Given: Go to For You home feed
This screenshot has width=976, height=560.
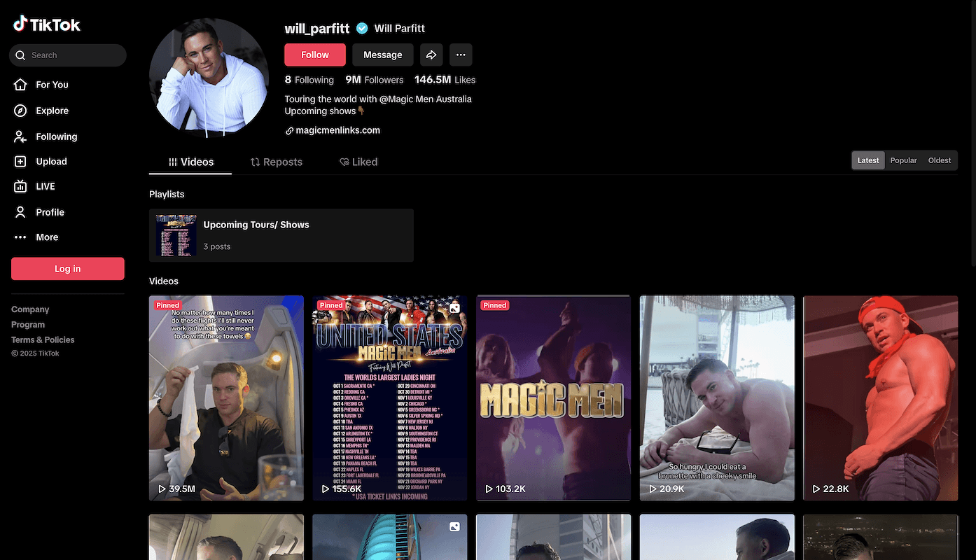Looking at the screenshot, I should (52, 85).
